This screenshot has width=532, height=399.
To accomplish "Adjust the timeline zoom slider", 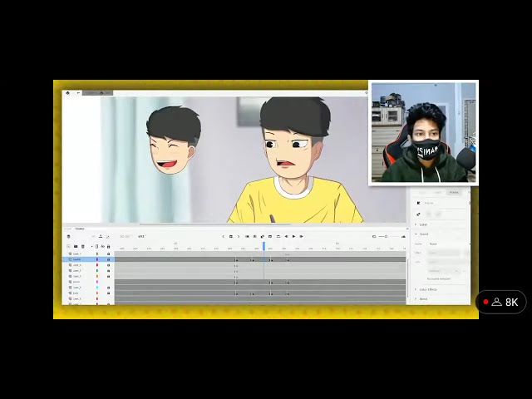I will (386, 236).
